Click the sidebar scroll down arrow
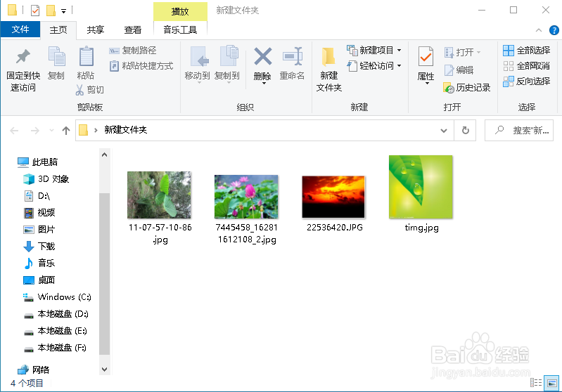Screen dimensions: 562x392 [104, 370]
